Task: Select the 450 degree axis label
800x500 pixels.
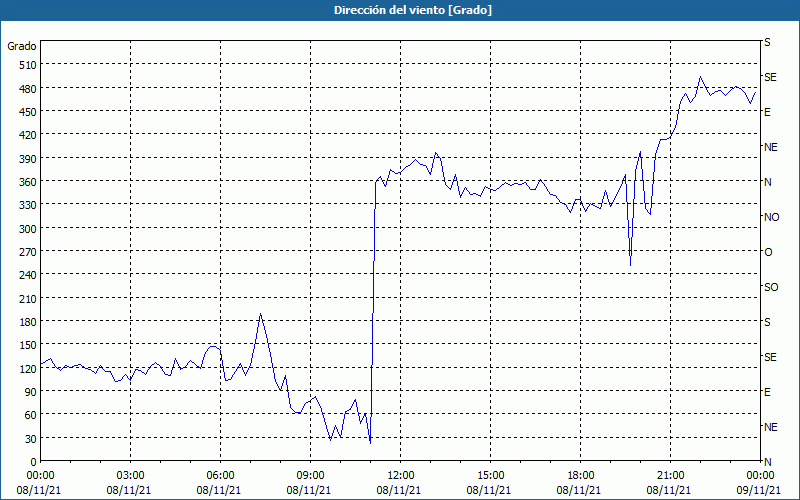Action: (28, 112)
